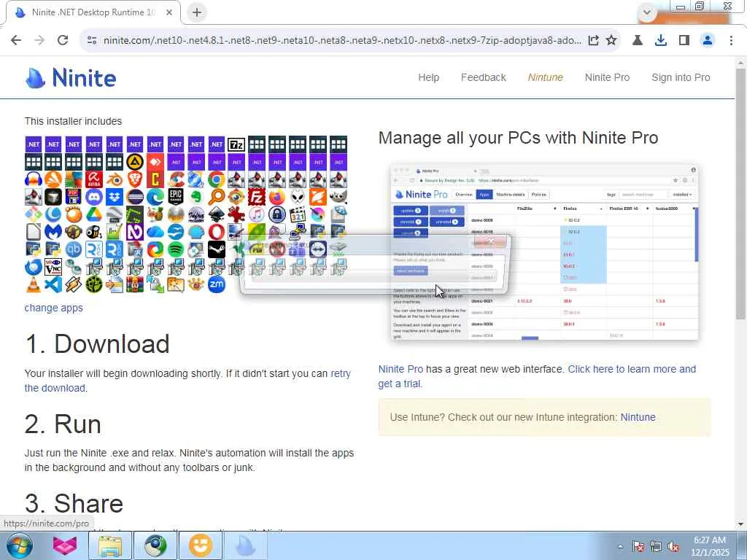Open Ninite Pro from the top navigation
The image size is (747, 560).
click(x=607, y=77)
